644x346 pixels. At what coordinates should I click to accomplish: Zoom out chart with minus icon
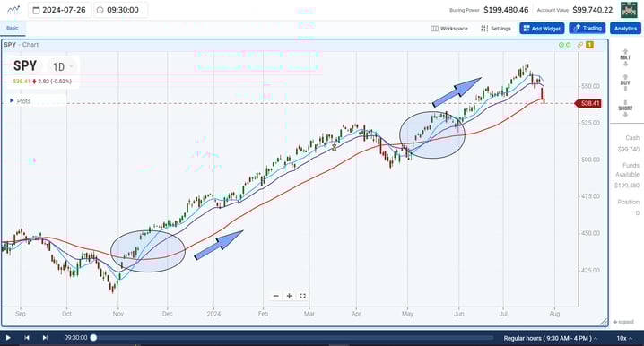pos(276,296)
